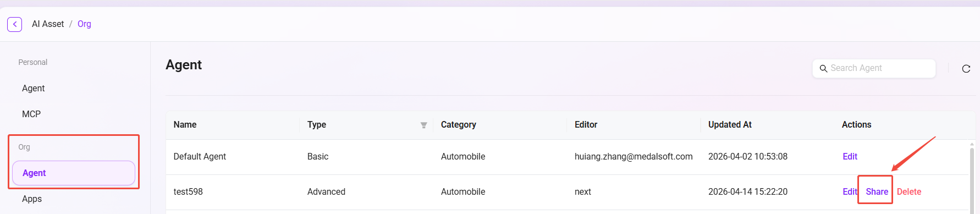
Task: Click the Agent page heading
Action: [x=184, y=65]
